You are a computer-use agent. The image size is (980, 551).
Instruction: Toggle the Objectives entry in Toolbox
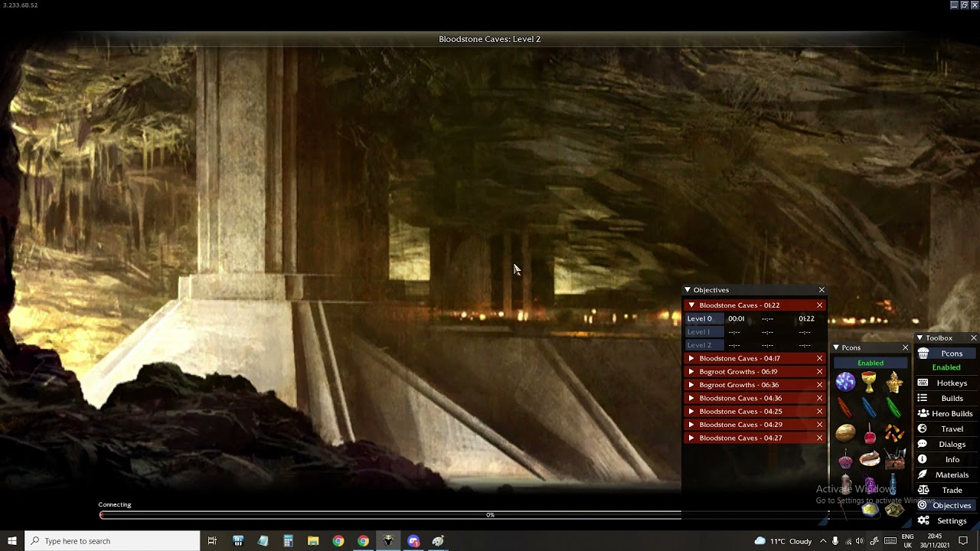[x=946, y=505]
